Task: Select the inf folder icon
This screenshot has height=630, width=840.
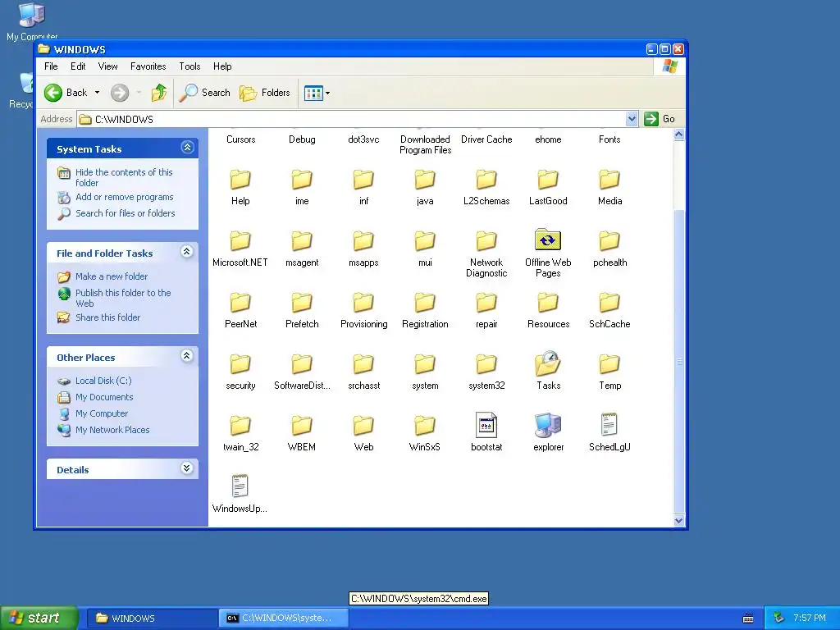Action: click(363, 180)
